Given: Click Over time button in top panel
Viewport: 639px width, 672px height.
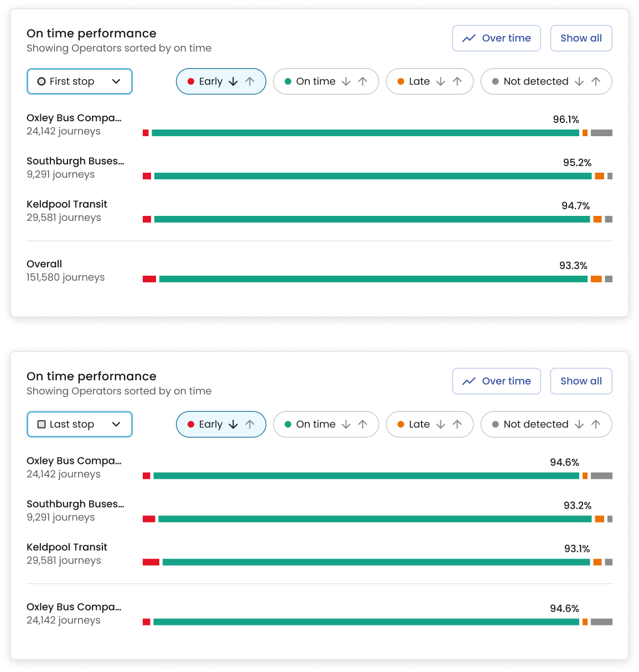Looking at the screenshot, I should point(496,38).
